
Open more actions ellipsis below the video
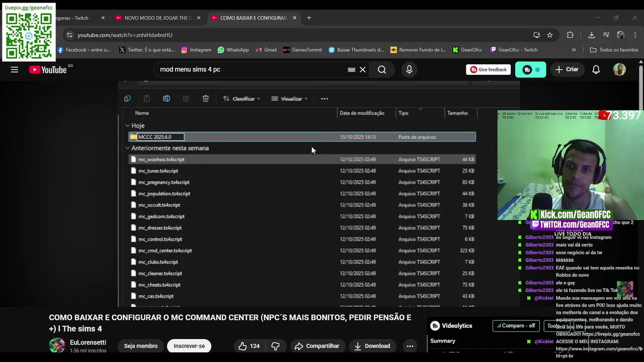point(410,346)
